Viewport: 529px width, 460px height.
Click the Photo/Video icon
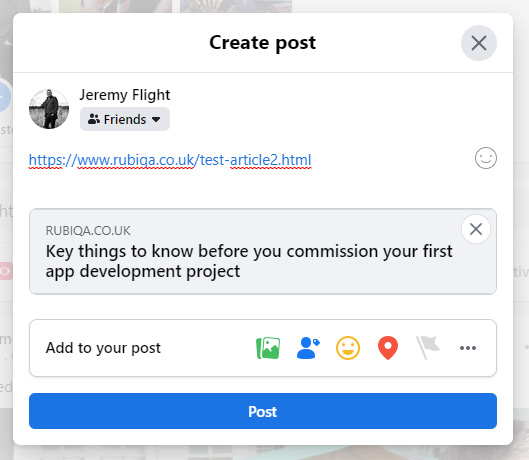click(x=268, y=348)
